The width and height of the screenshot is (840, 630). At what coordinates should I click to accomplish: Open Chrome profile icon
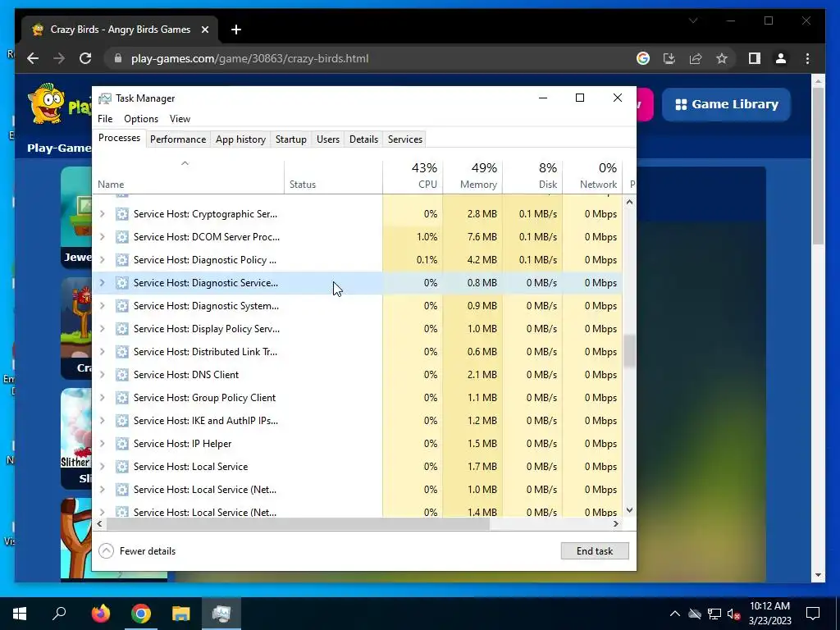point(781,58)
